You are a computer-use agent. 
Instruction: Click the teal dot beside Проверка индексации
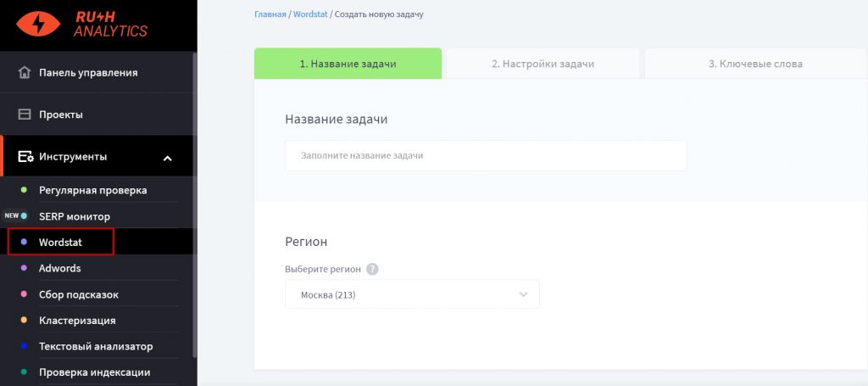click(24, 372)
